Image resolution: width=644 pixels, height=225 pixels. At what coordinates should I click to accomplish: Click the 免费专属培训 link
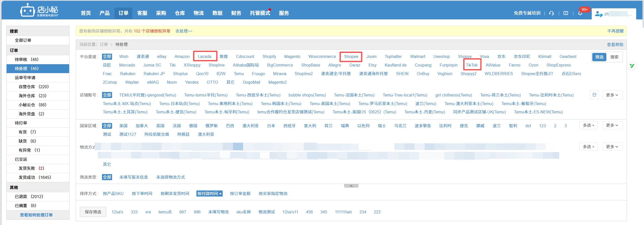[527, 13]
